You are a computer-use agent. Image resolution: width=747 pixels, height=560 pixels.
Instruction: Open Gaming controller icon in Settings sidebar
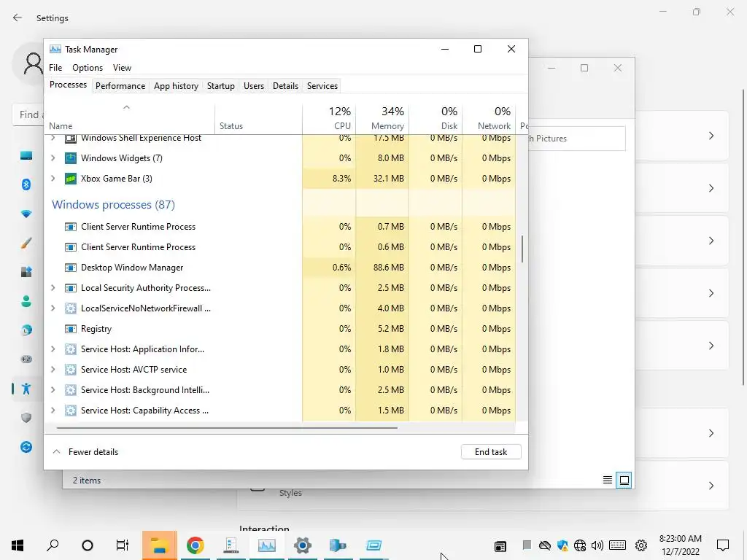(x=26, y=359)
